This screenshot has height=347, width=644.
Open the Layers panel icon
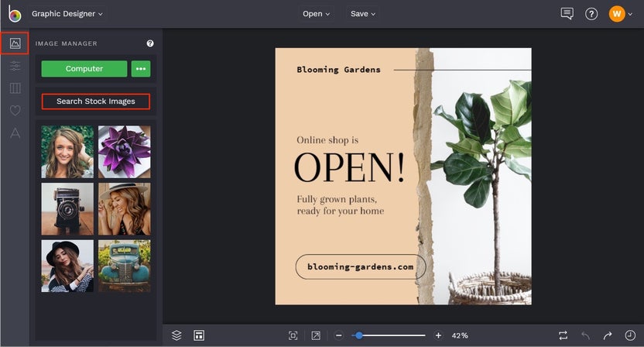click(x=176, y=335)
